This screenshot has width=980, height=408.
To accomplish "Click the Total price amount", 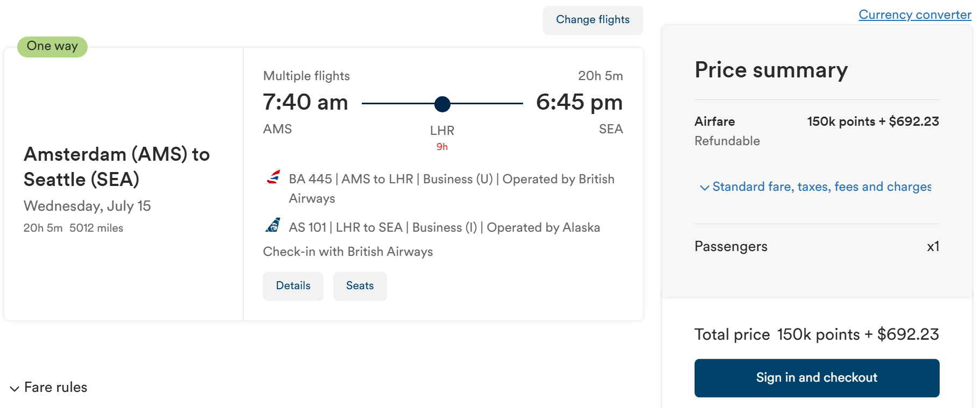I will (x=857, y=334).
